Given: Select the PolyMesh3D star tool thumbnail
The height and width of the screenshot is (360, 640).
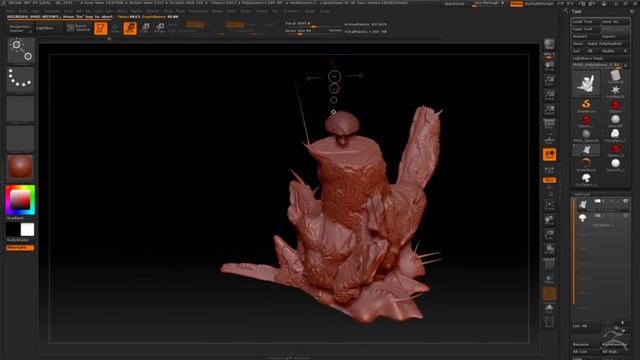Looking at the screenshot, I should pyautogui.click(x=615, y=91).
